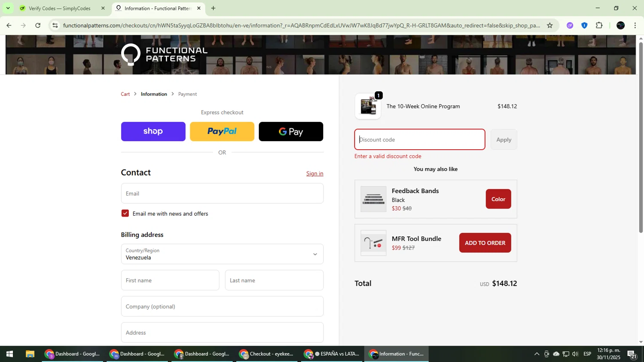Open the Extensions puzzle menu
Viewport: 644px width, 362px height.
tap(599, 25)
